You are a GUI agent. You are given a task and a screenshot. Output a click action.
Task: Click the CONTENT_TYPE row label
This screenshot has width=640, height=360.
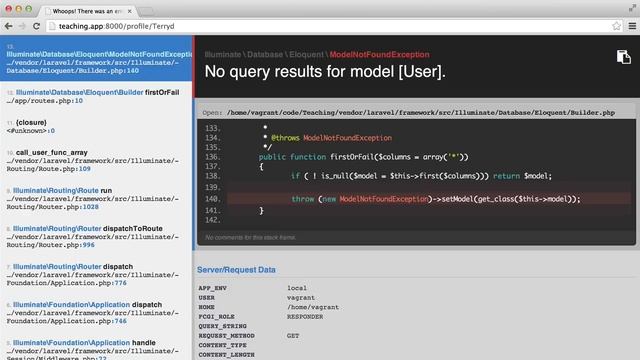[222, 345]
